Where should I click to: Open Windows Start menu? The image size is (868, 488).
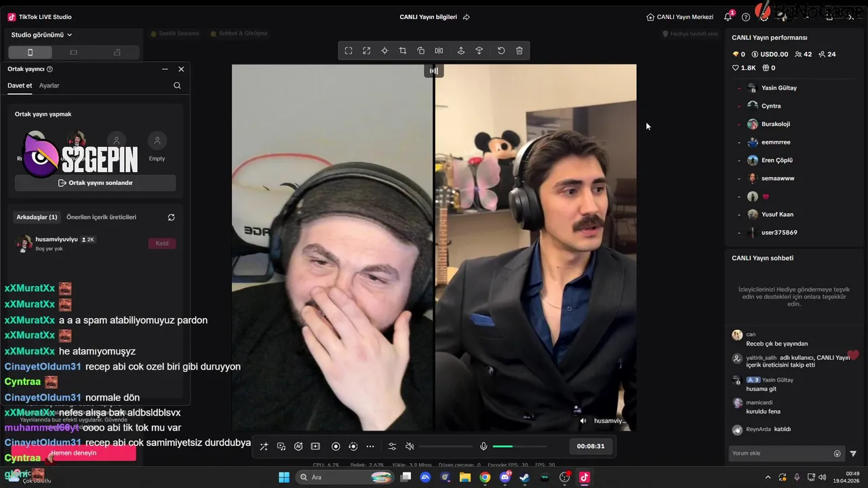(x=283, y=477)
